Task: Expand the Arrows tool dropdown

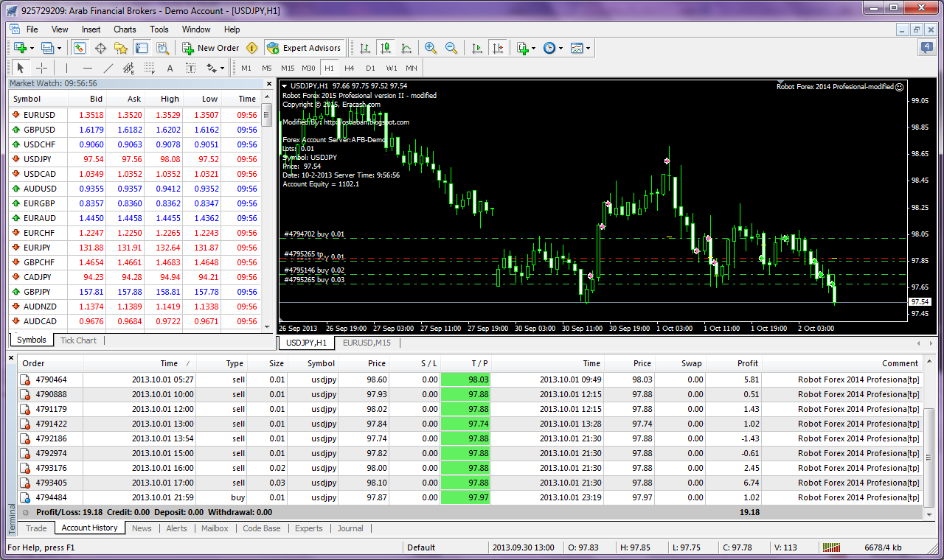Action: point(223,69)
